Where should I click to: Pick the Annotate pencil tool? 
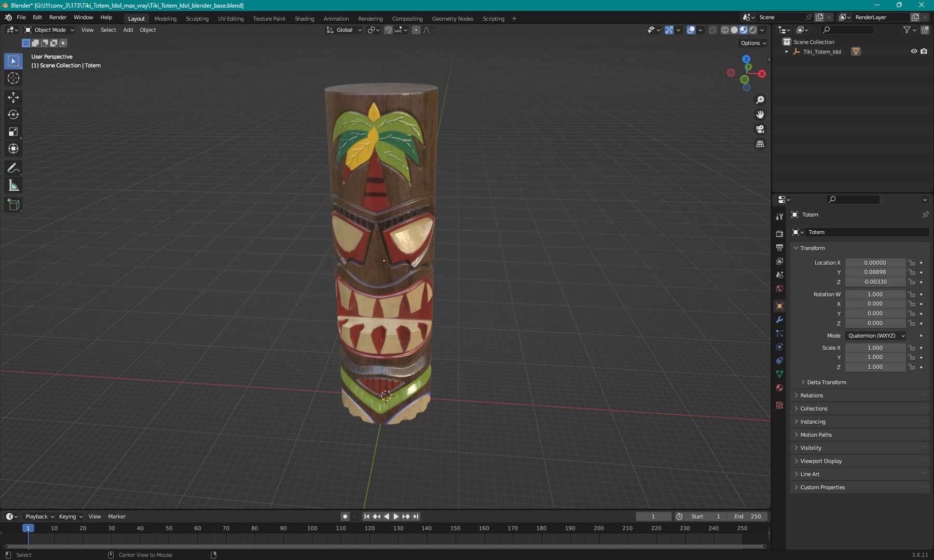(13, 168)
